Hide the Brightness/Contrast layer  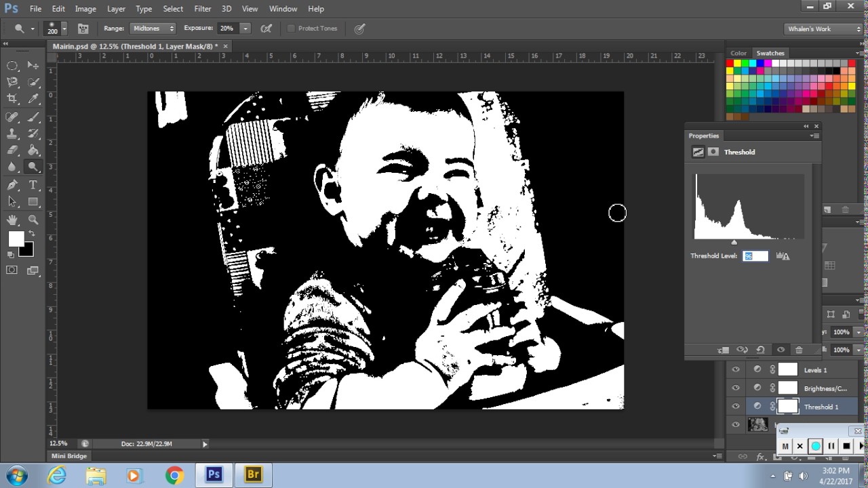tap(736, 388)
